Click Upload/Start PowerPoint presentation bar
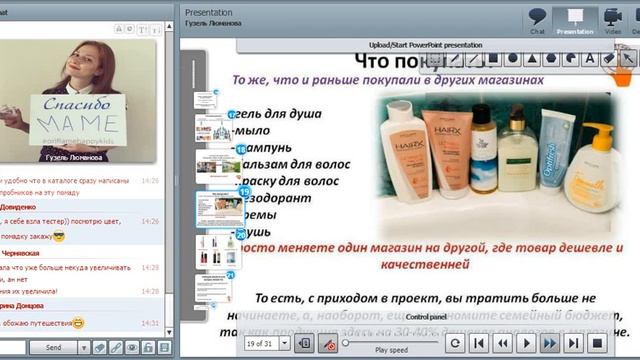 [x=425, y=45]
